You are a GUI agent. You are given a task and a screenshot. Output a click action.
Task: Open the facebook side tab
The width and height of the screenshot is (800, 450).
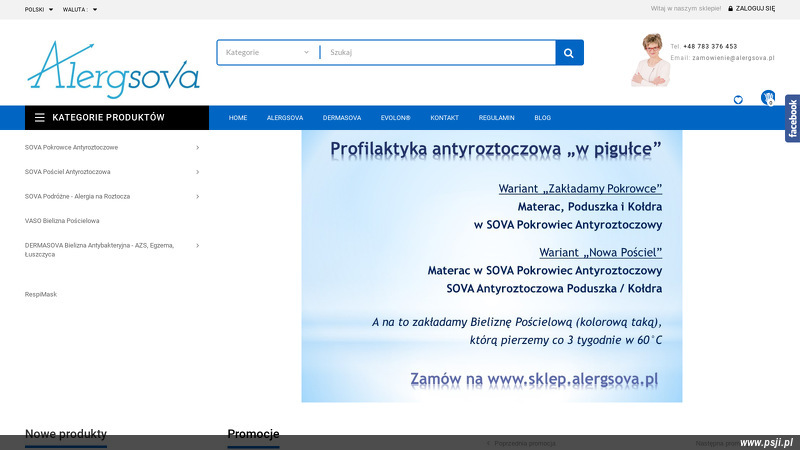pos(792,118)
